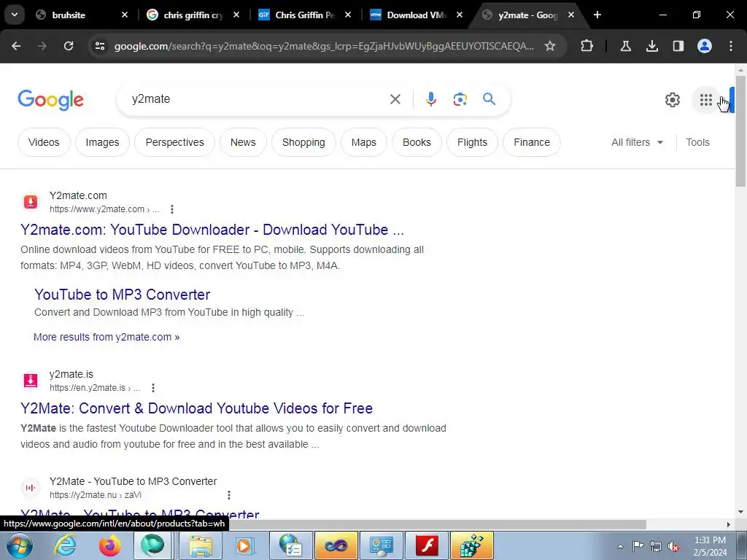Screen dimensions: 747x560
Task: Open the tab search dropdown arrow
Action: coord(15,15)
